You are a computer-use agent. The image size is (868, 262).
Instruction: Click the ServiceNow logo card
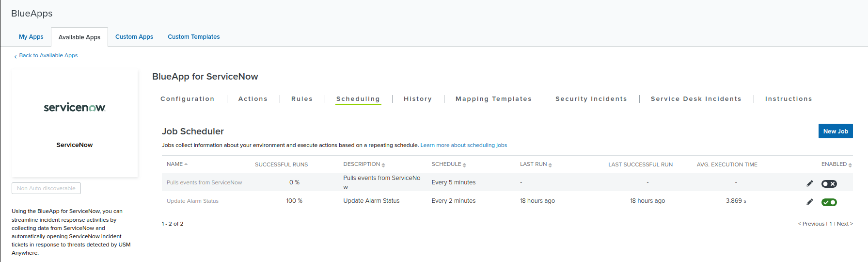[x=75, y=123]
